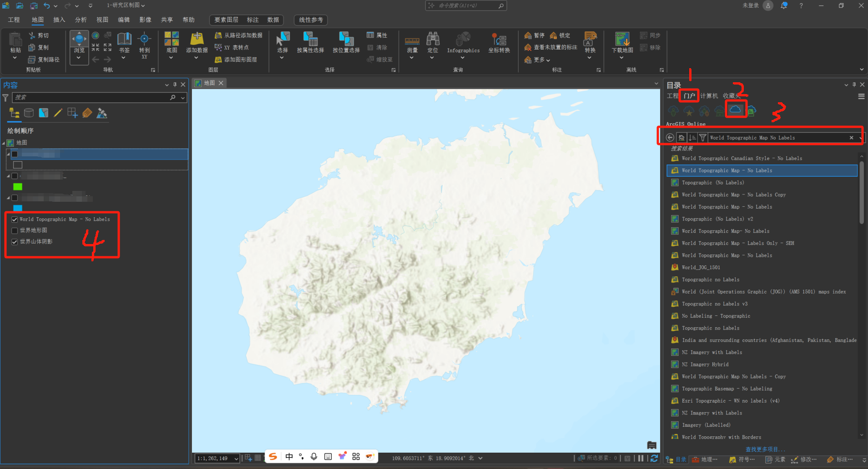868x469 pixels.
Task: Click Select by Attributes (按属性选择) icon
Action: click(x=310, y=40)
